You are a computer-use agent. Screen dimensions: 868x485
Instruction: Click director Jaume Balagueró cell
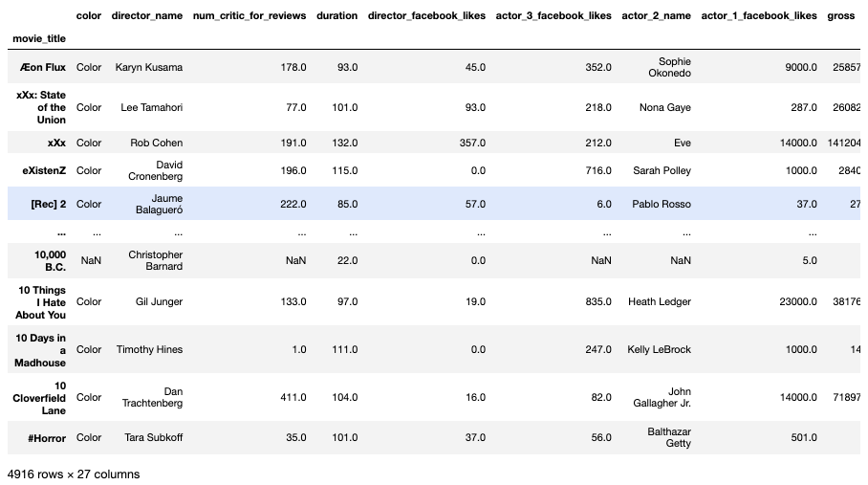[x=159, y=204]
